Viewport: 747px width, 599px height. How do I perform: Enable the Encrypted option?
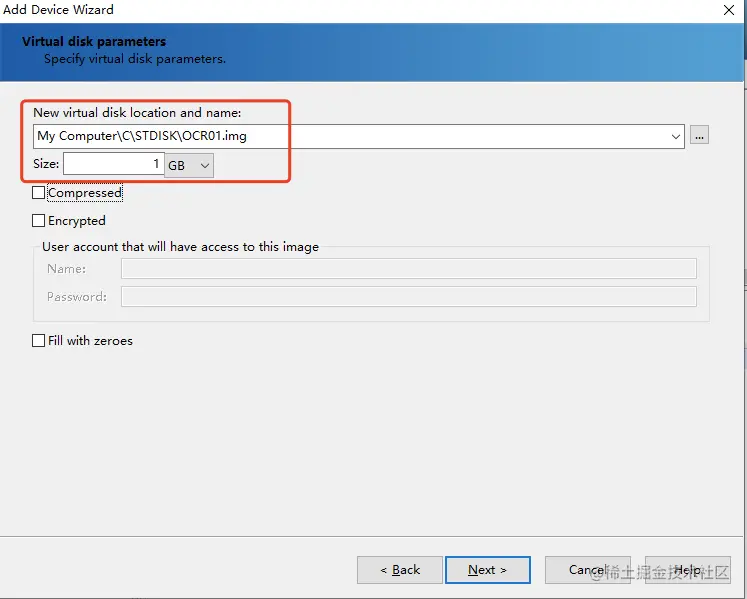coord(39,221)
